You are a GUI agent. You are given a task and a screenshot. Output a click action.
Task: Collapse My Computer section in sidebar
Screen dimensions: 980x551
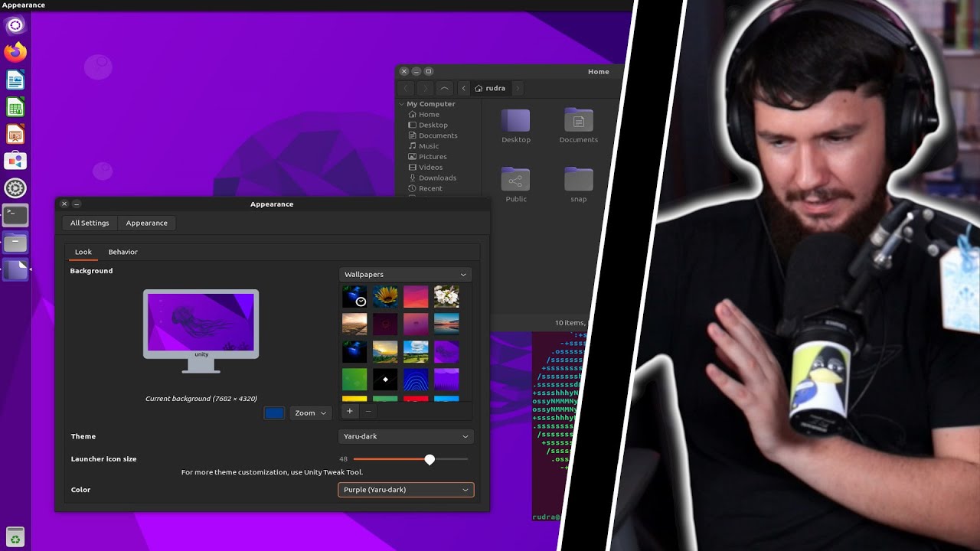point(402,104)
